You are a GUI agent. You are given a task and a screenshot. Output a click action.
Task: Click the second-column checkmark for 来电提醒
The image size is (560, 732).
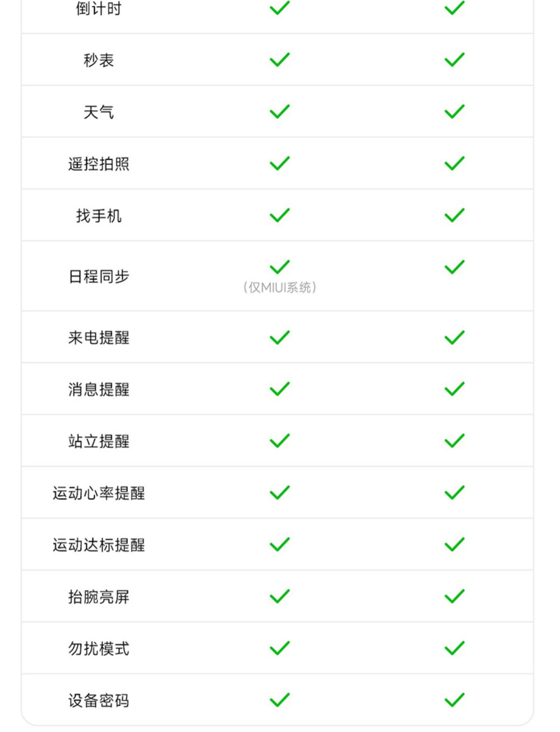[x=454, y=337]
